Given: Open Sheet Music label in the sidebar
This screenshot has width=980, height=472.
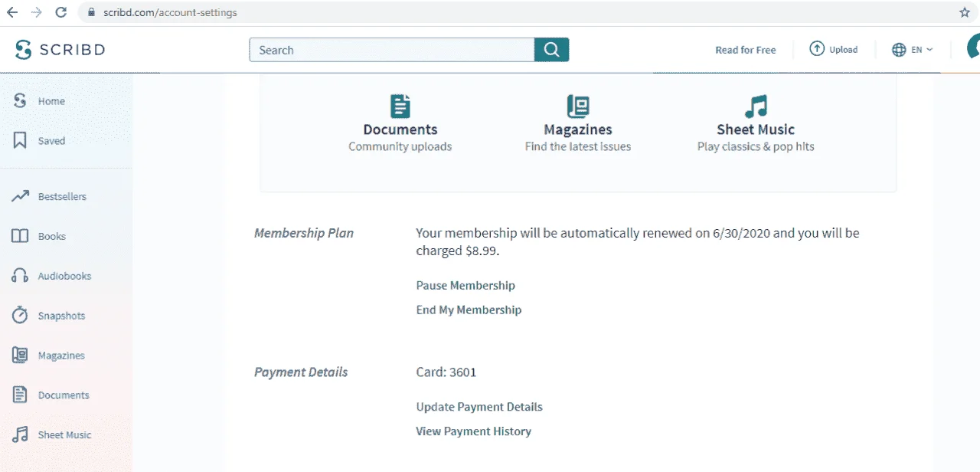Looking at the screenshot, I should pos(64,434).
